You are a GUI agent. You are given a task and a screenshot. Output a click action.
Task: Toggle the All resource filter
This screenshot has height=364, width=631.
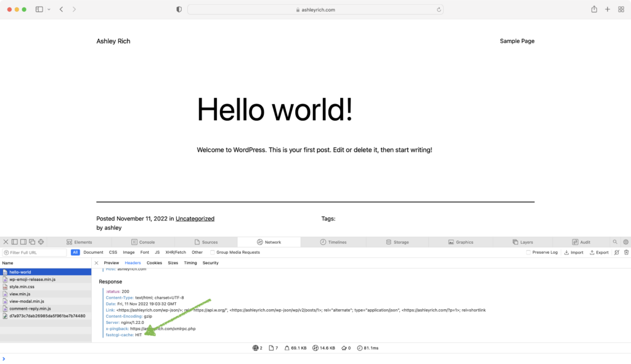(75, 253)
